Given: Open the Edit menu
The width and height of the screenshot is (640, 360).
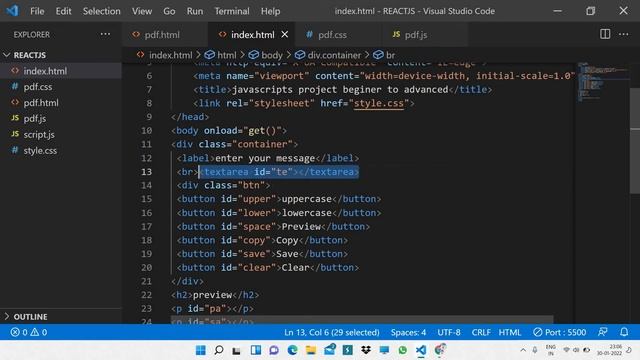Looking at the screenshot, I should coord(63,11).
